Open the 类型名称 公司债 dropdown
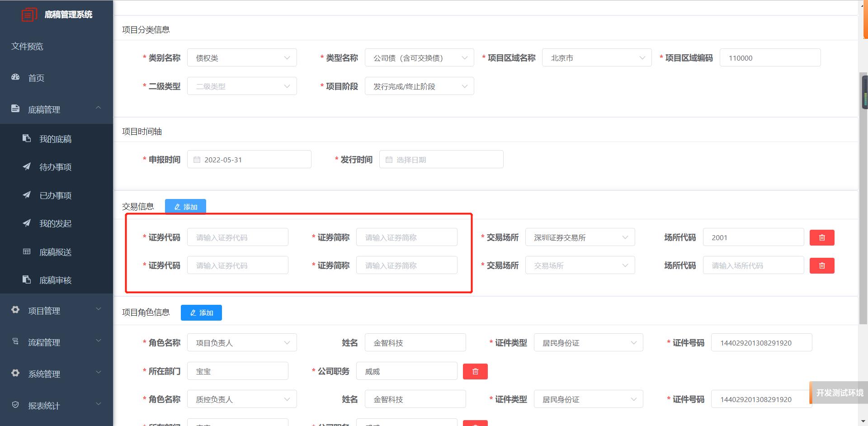The width and height of the screenshot is (868, 426). pyautogui.click(x=420, y=58)
